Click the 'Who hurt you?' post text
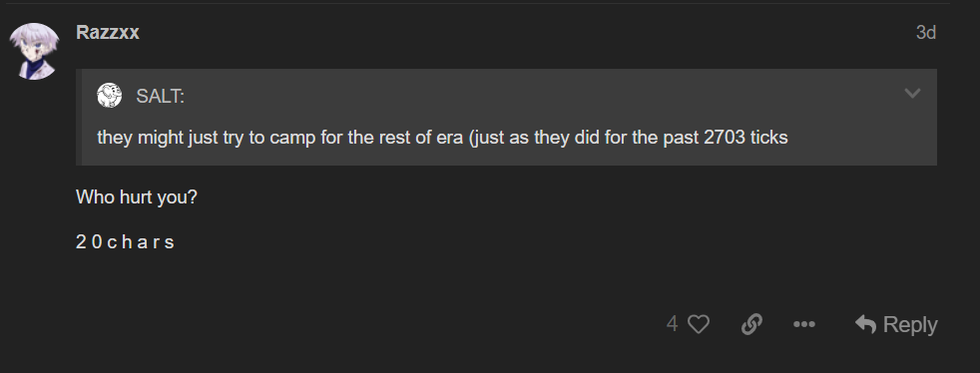 coord(137,197)
